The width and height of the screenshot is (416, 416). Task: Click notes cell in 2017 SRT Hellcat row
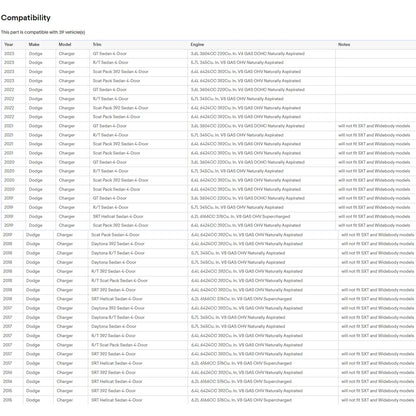(x=377, y=363)
